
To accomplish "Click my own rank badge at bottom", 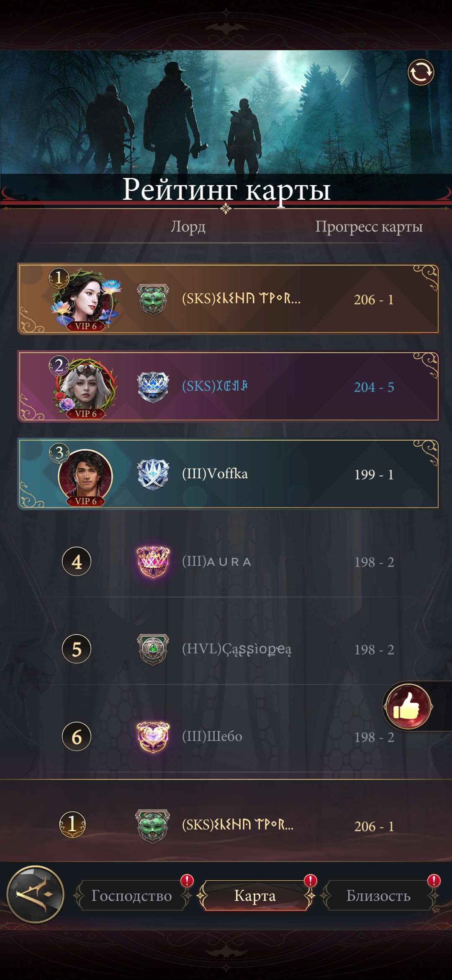I will pyautogui.click(x=72, y=824).
